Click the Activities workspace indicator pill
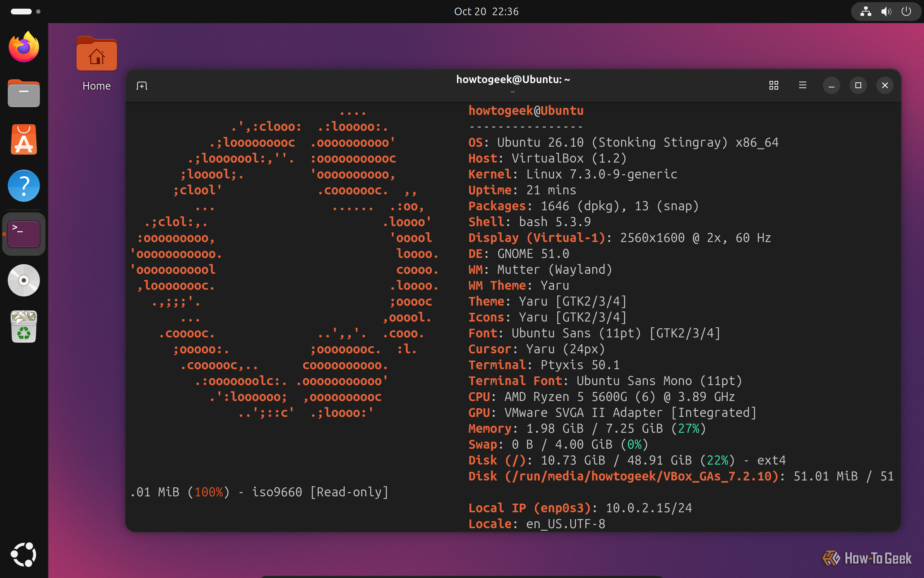924x578 pixels. pyautogui.click(x=25, y=12)
